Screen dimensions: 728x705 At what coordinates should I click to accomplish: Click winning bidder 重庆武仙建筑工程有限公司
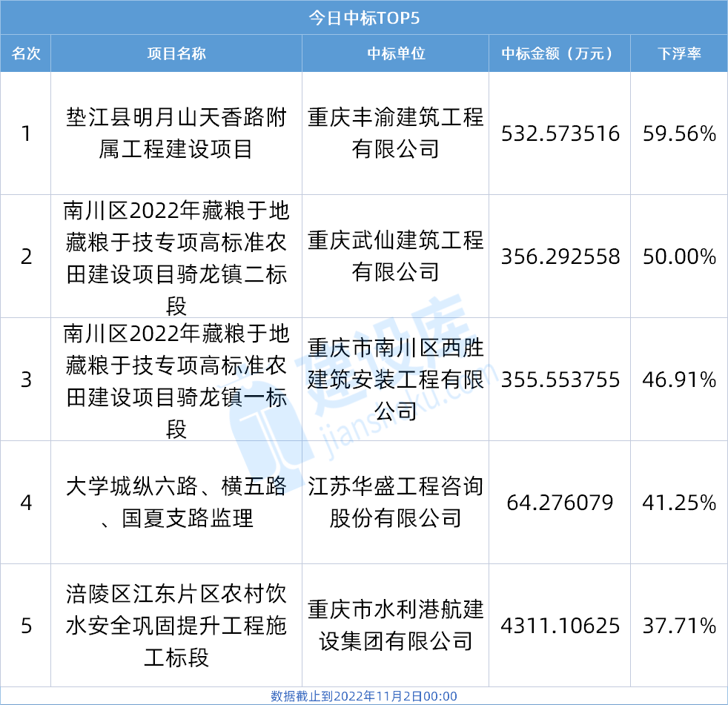(396, 257)
